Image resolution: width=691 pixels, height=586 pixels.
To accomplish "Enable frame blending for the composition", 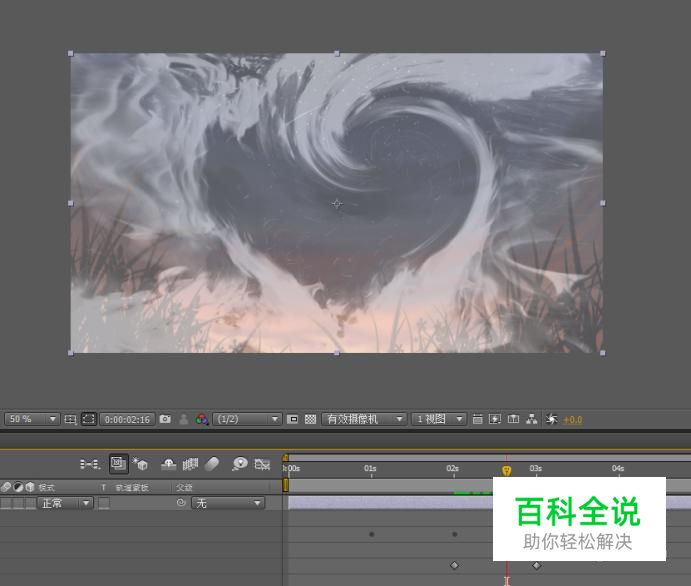I will (x=190, y=464).
